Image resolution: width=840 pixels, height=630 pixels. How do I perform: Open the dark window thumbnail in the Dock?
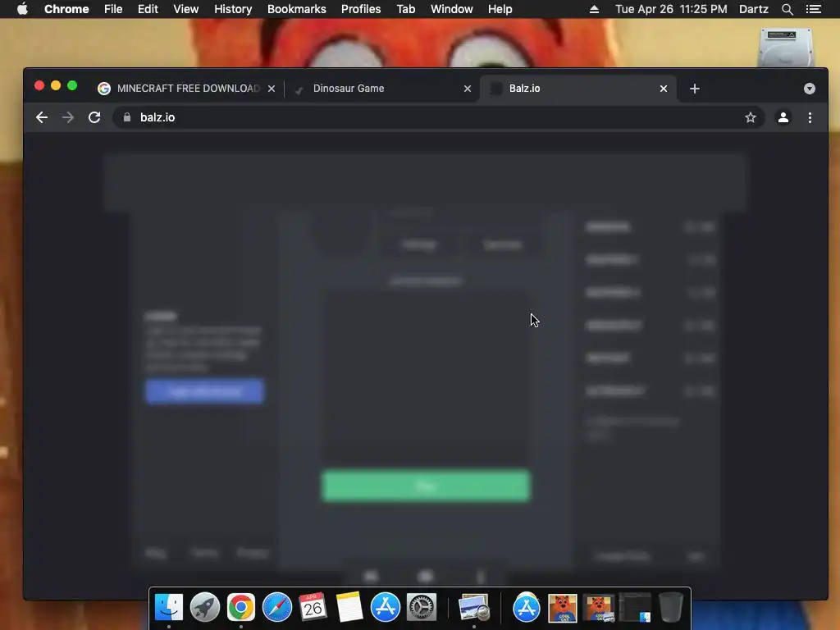[x=635, y=608]
